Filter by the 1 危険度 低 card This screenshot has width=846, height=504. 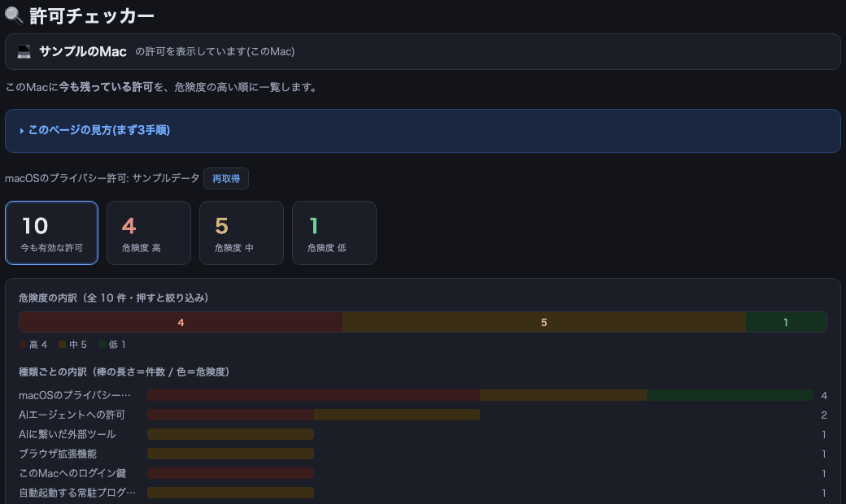334,232
